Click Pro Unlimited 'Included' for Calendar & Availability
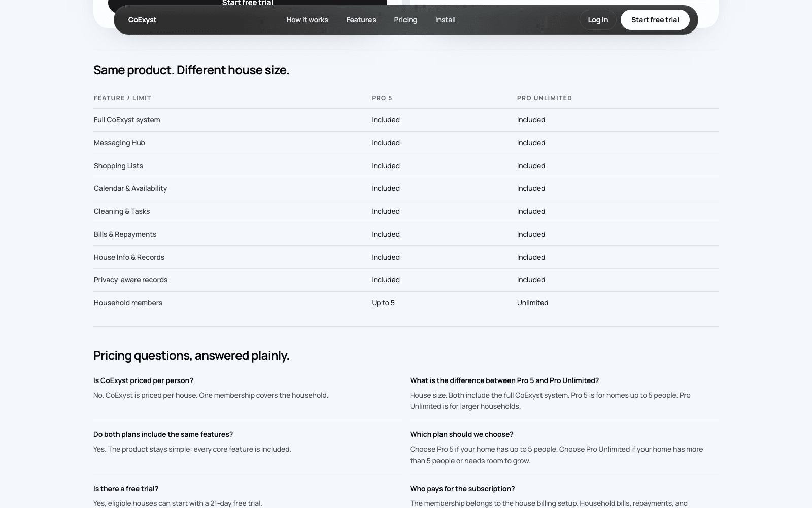 point(531,188)
